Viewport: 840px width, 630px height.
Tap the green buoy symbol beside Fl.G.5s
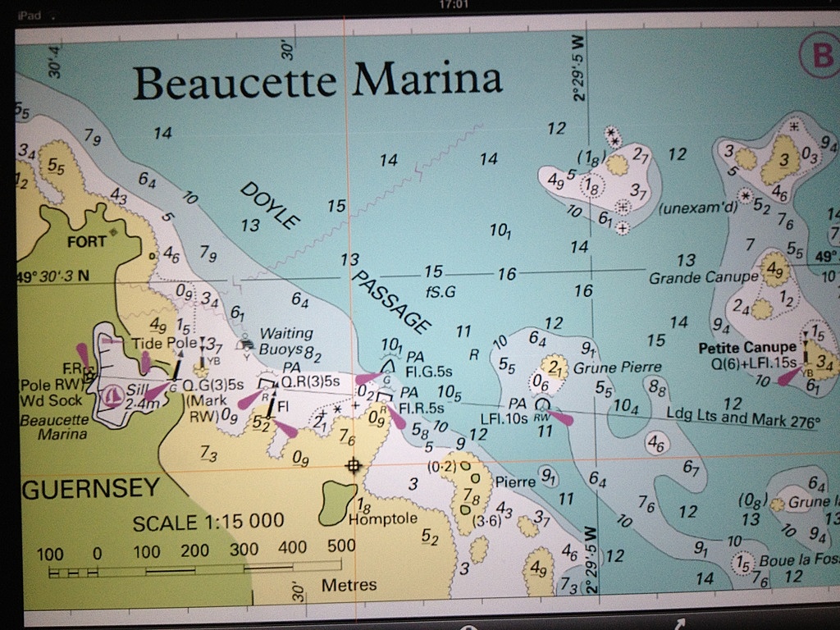click(387, 367)
